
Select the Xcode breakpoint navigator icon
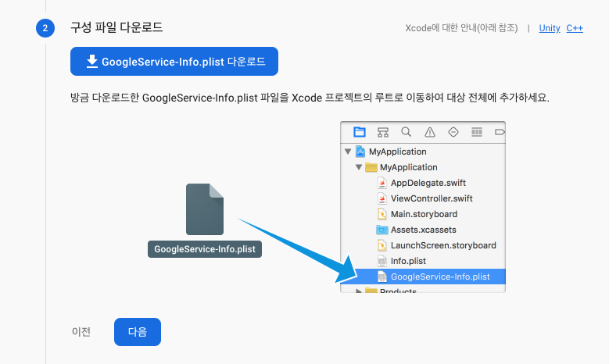pos(500,132)
